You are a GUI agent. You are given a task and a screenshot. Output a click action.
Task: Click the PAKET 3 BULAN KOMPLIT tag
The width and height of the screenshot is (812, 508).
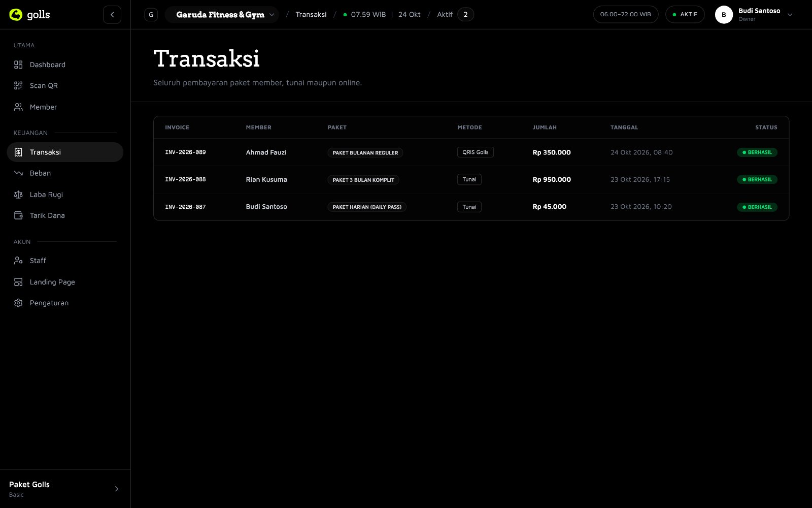tap(363, 180)
